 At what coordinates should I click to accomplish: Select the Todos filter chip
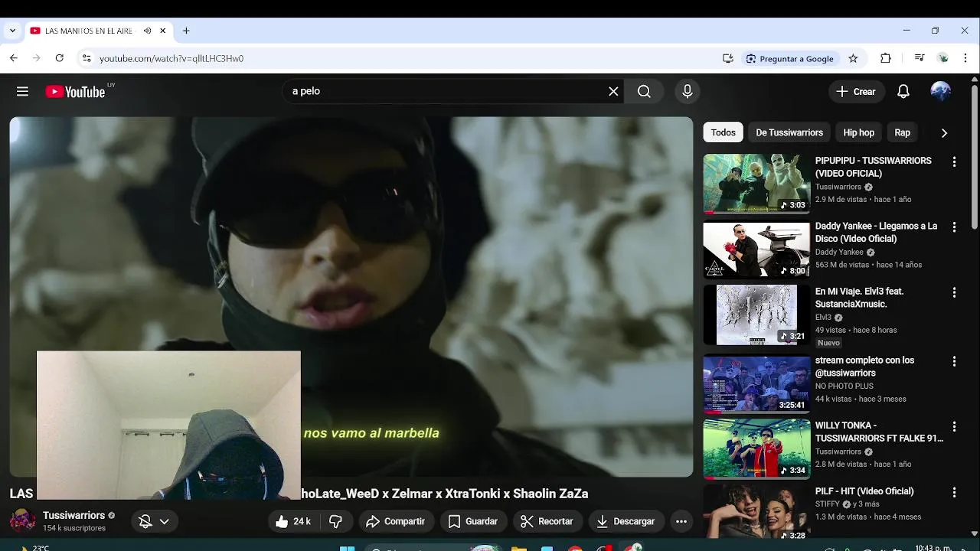click(x=723, y=132)
